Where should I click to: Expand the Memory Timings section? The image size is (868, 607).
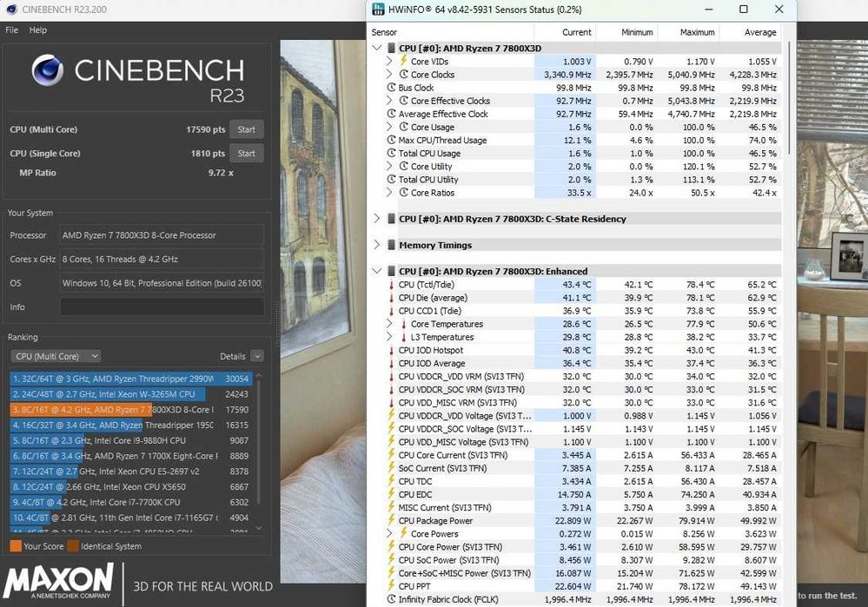[377, 245]
